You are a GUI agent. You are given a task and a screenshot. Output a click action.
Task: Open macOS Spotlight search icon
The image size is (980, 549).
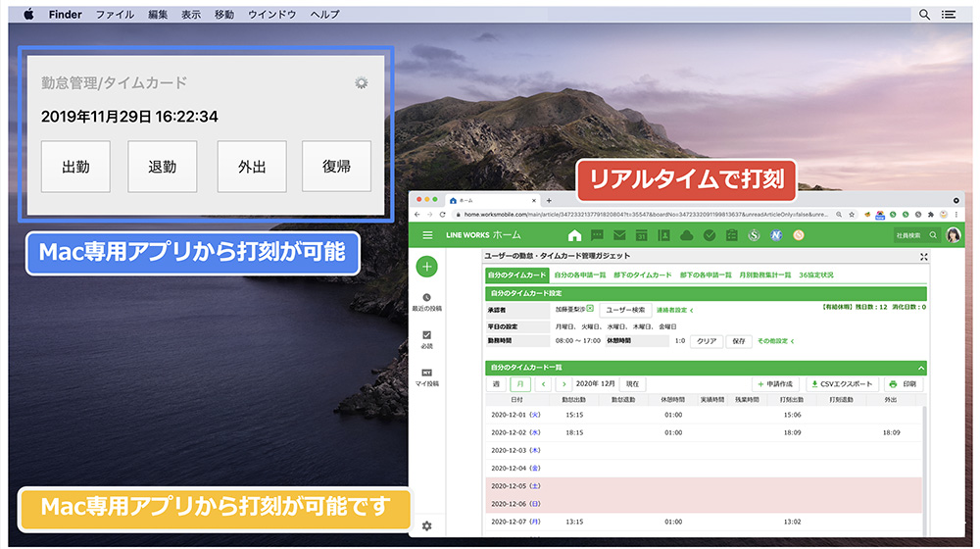point(924,15)
